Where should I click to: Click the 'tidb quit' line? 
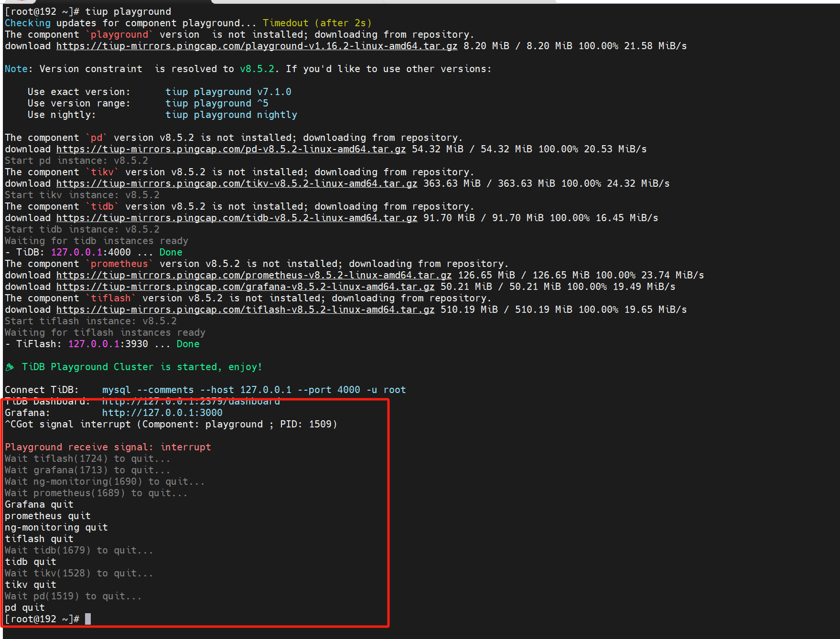point(31,562)
